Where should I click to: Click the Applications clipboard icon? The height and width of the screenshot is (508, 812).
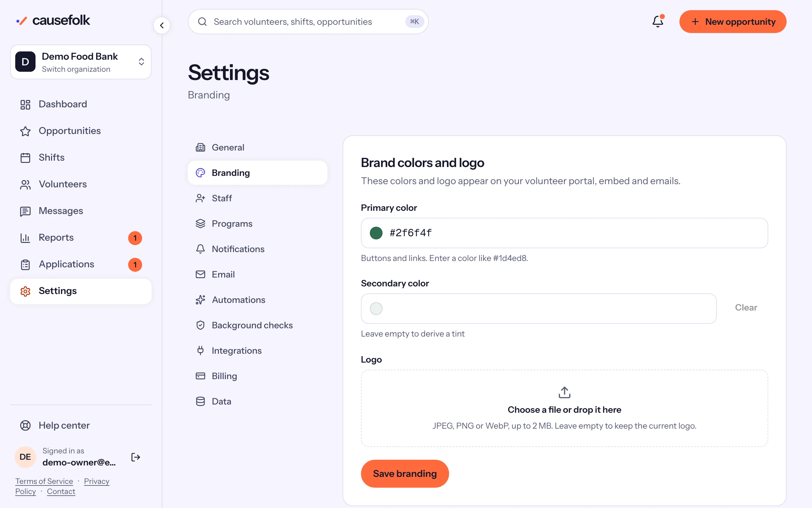coord(25,264)
